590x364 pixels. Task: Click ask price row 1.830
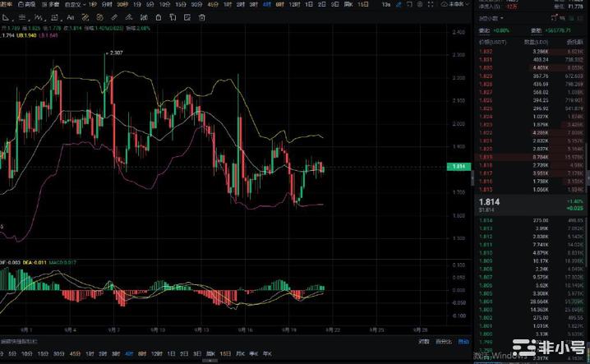pos(531,67)
